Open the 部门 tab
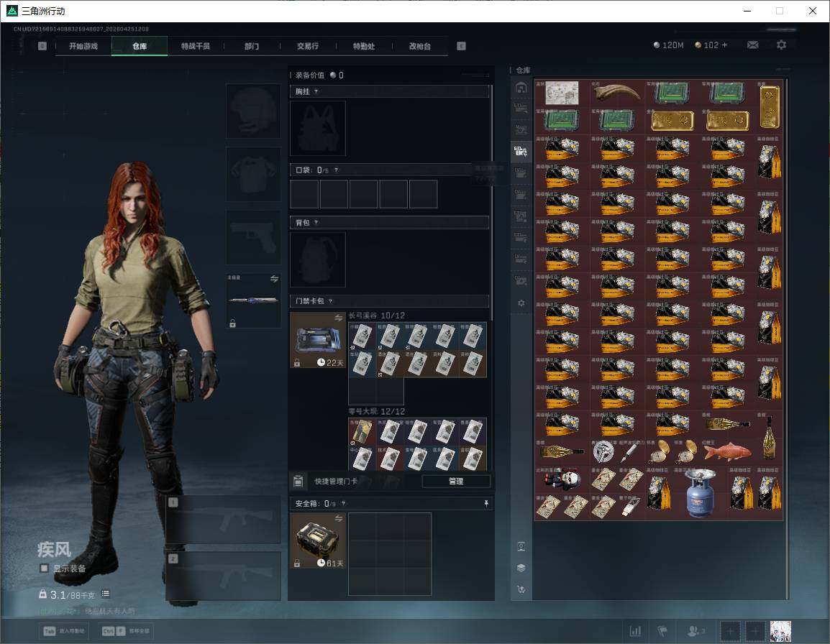 click(x=252, y=46)
